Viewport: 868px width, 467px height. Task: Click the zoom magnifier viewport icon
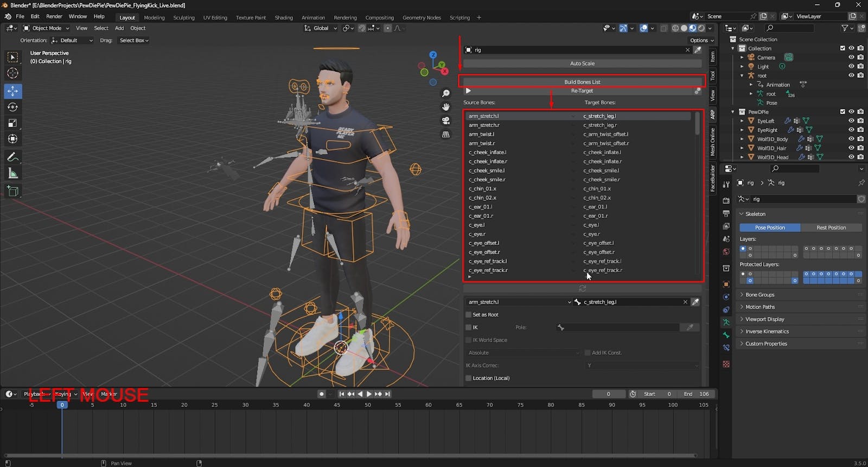point(446,93)
